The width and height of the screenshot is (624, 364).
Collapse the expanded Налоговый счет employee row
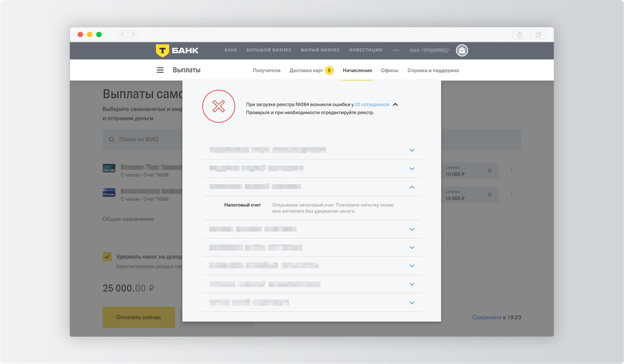pos(411,187)
